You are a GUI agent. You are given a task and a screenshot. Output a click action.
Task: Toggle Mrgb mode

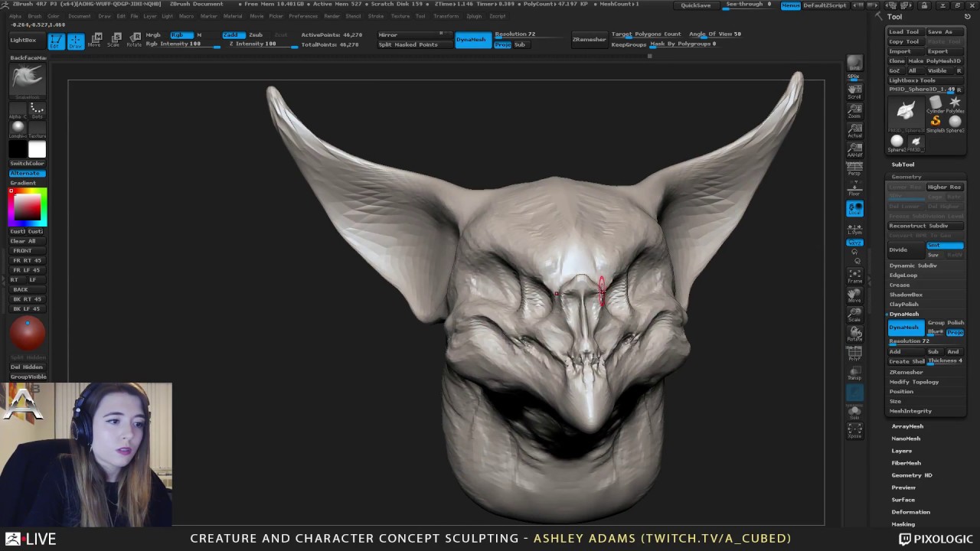(x=153, y=34)
